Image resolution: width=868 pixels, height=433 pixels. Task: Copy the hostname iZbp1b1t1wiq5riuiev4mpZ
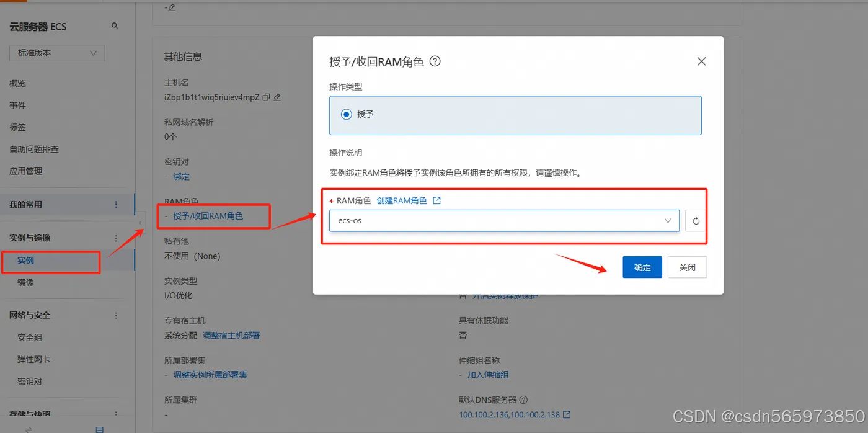[x=266, y=97]
